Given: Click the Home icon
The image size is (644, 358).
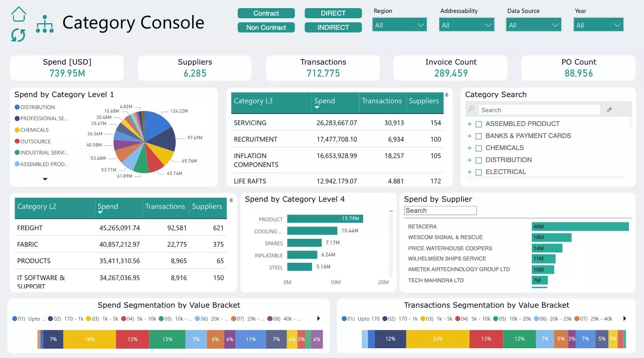Looking at the screenshot, I should [x=19, y=14].
